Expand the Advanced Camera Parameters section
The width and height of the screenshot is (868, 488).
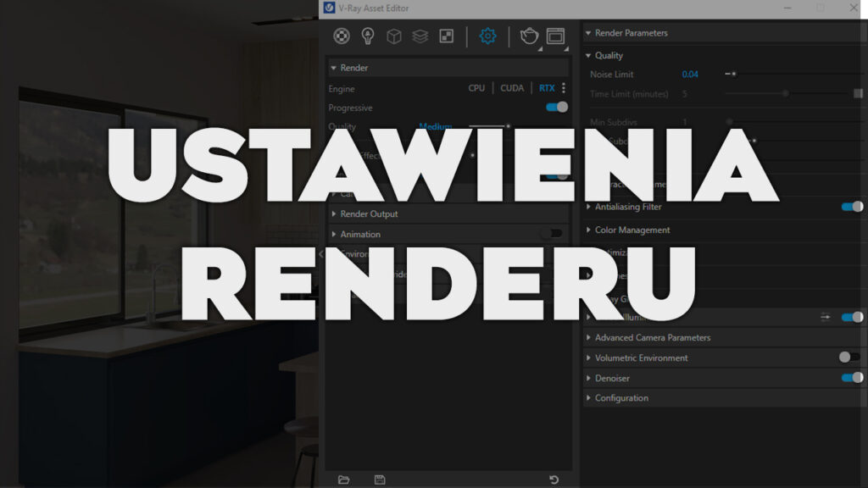click(x=652, y=337)
